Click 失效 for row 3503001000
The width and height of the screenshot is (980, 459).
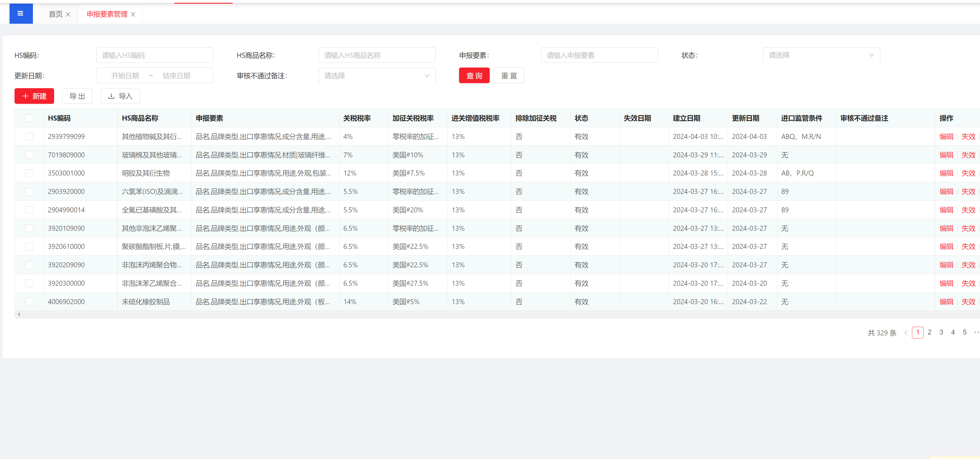(x=968, y=173)
